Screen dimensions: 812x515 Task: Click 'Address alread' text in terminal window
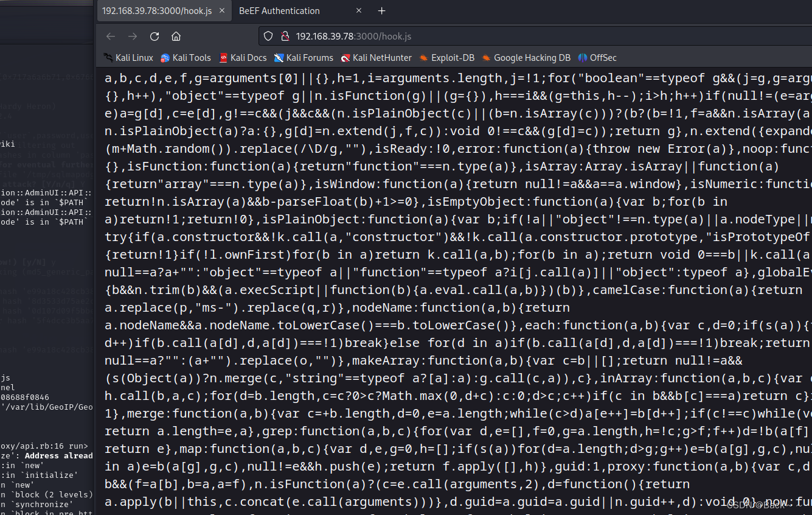(59, 455)
